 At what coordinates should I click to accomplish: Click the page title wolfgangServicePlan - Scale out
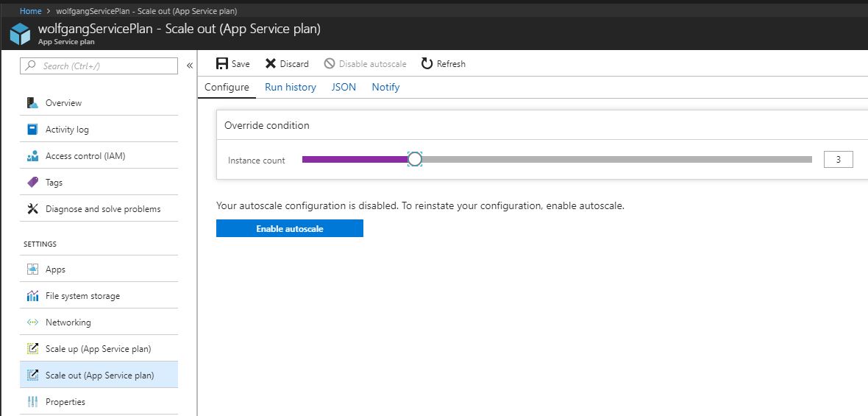click(179, 29)
